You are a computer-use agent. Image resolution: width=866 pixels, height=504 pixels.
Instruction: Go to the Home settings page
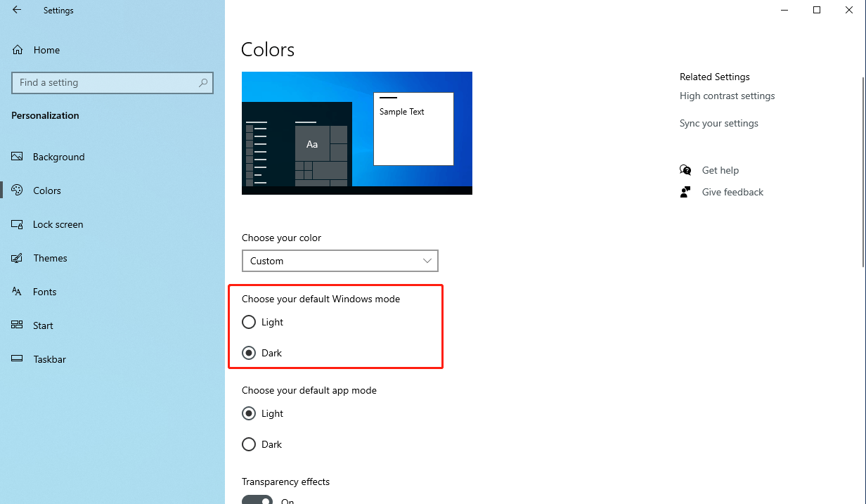pos(46,49)
